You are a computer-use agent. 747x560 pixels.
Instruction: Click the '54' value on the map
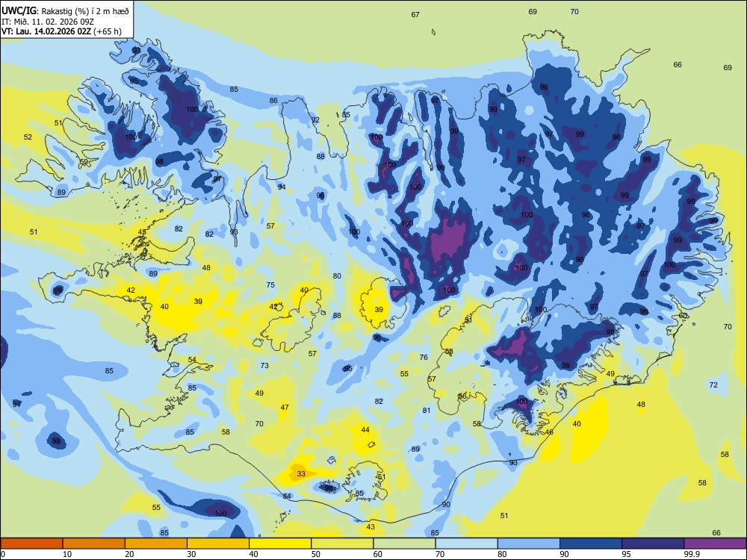(192, 360)
